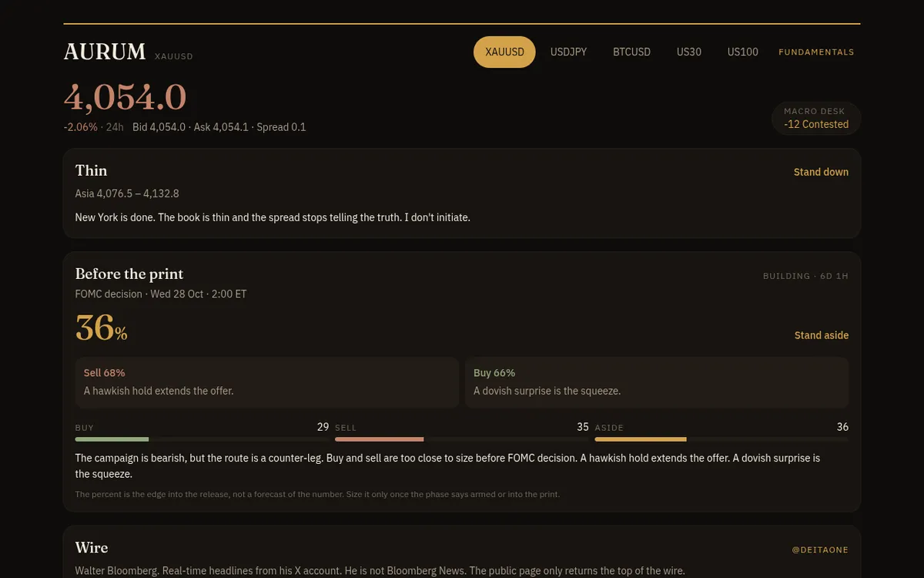Click the 36% edge figure

tap(102, 328)
